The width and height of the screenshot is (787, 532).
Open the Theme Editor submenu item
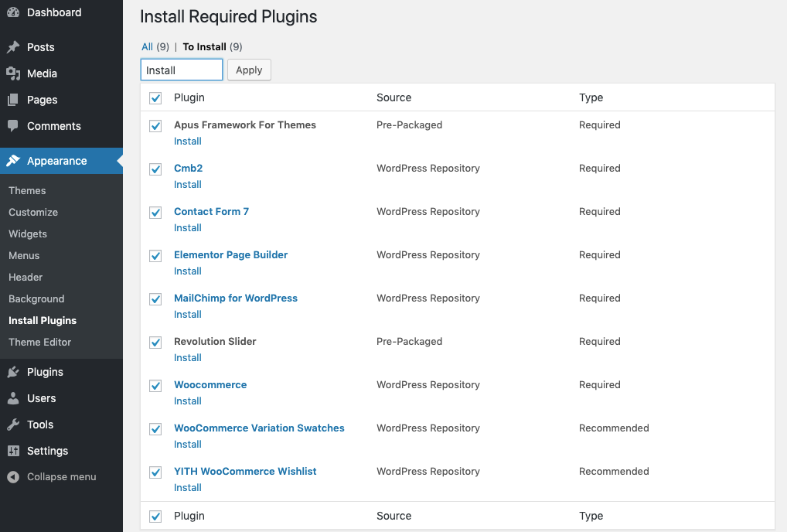[x=39, y=342]
